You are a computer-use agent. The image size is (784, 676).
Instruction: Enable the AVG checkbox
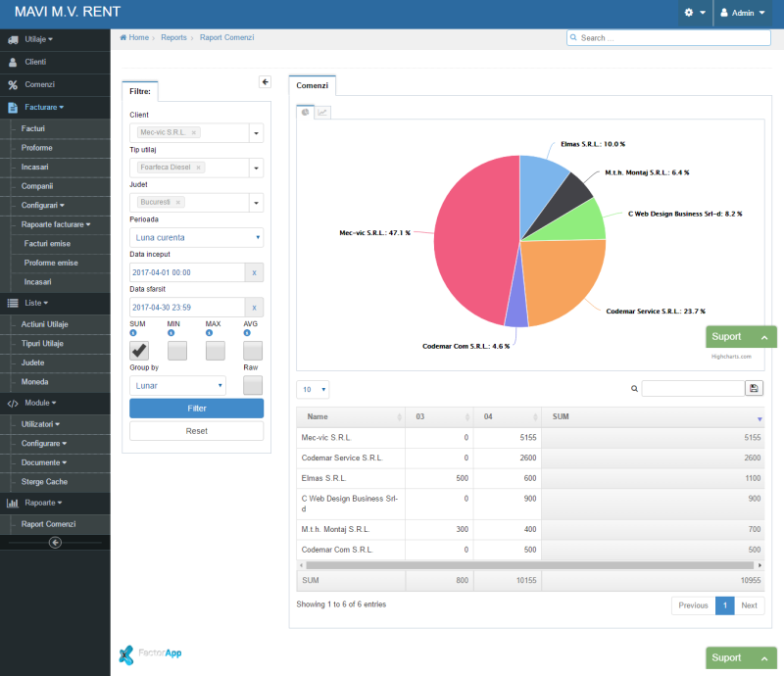pos(253,351)
